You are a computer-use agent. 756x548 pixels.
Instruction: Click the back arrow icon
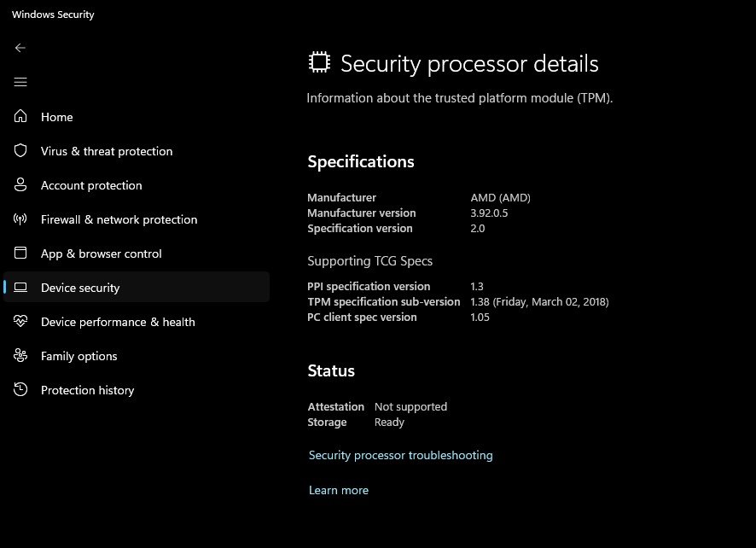(20, 48)
